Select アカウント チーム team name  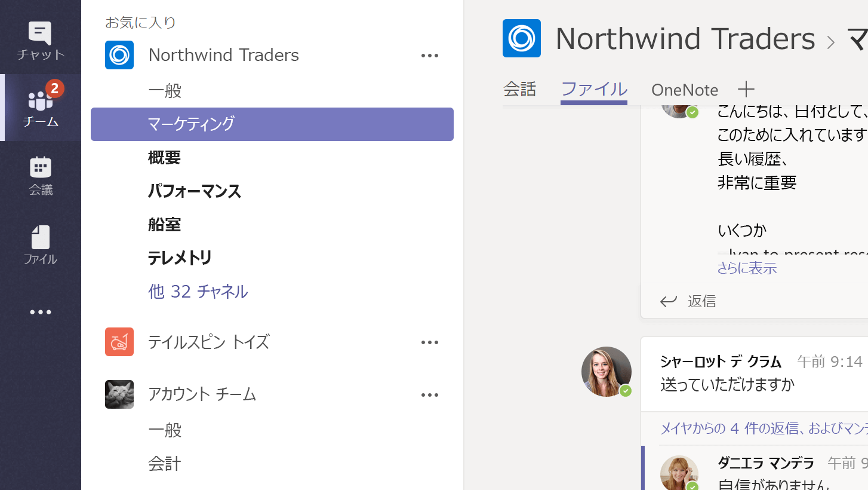click(202, 394)
